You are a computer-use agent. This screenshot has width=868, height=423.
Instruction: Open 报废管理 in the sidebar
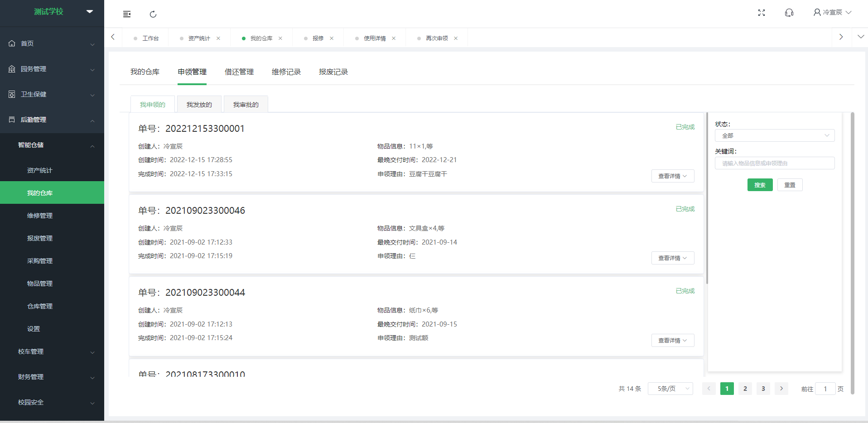[x=52, y=238]
